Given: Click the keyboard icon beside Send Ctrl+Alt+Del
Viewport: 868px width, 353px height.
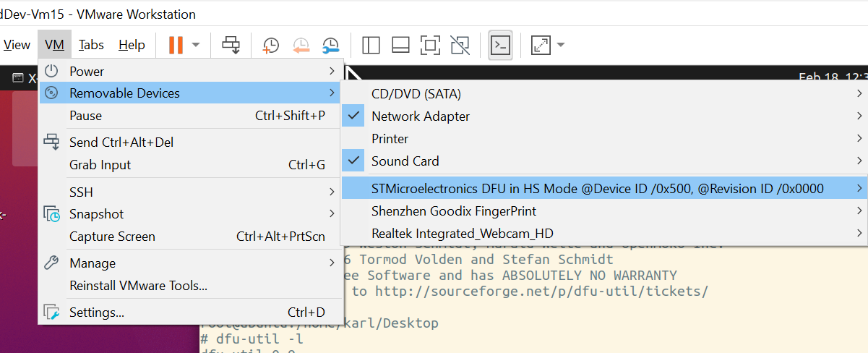Looking at the screenshot, I should (x=51, y=142).
